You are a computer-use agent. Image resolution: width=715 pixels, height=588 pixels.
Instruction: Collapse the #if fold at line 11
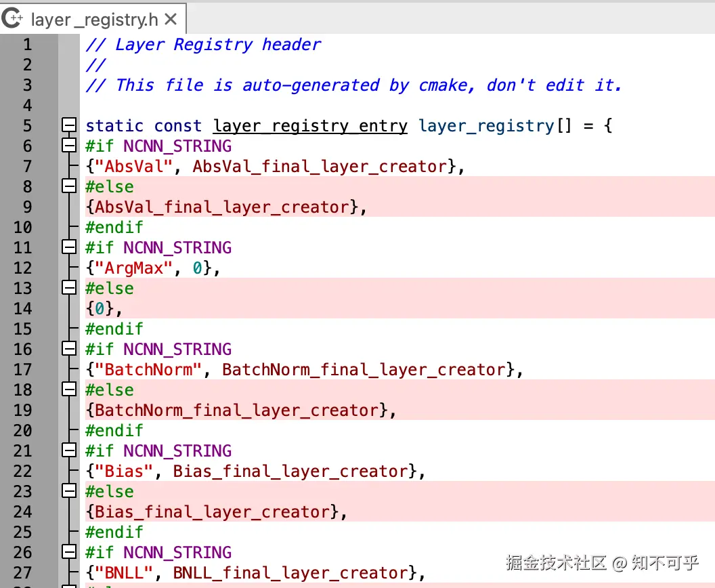[x=69, y=247]
